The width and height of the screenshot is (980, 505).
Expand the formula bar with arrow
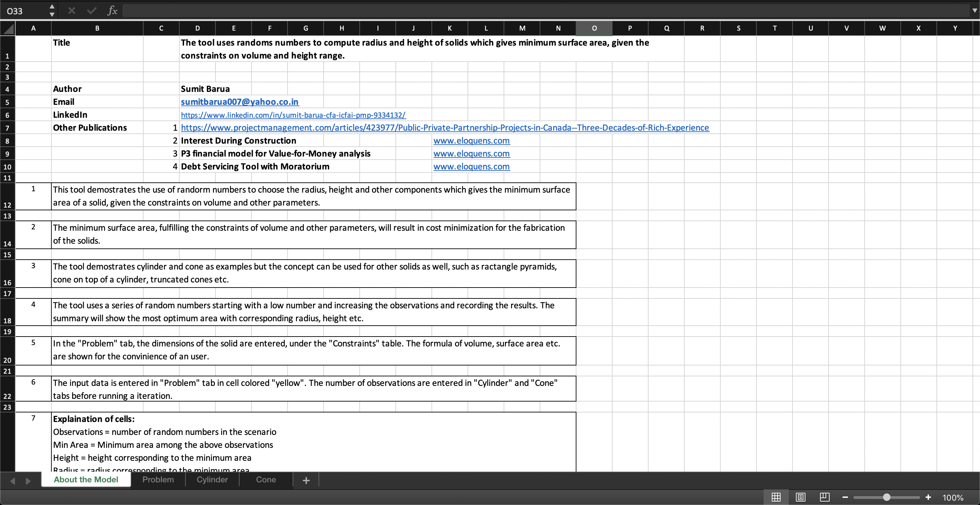tap(975, 11)
